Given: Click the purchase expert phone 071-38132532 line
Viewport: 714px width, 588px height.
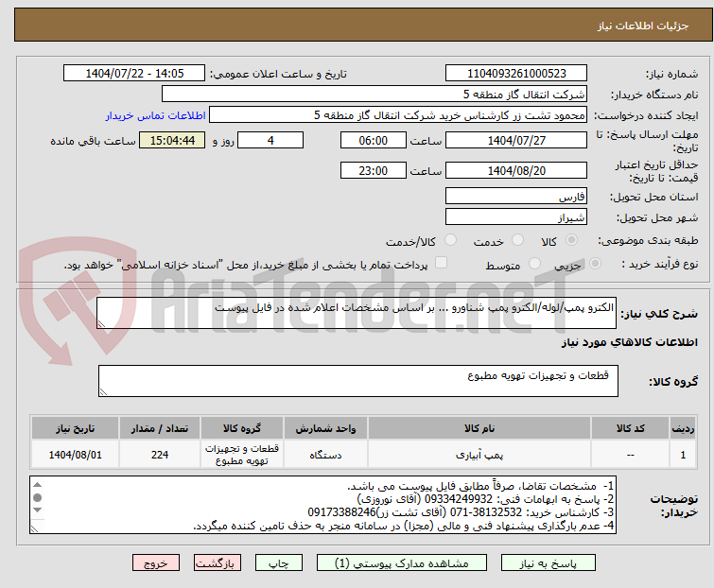Looking at the screenshot, I should pos(461,512).
